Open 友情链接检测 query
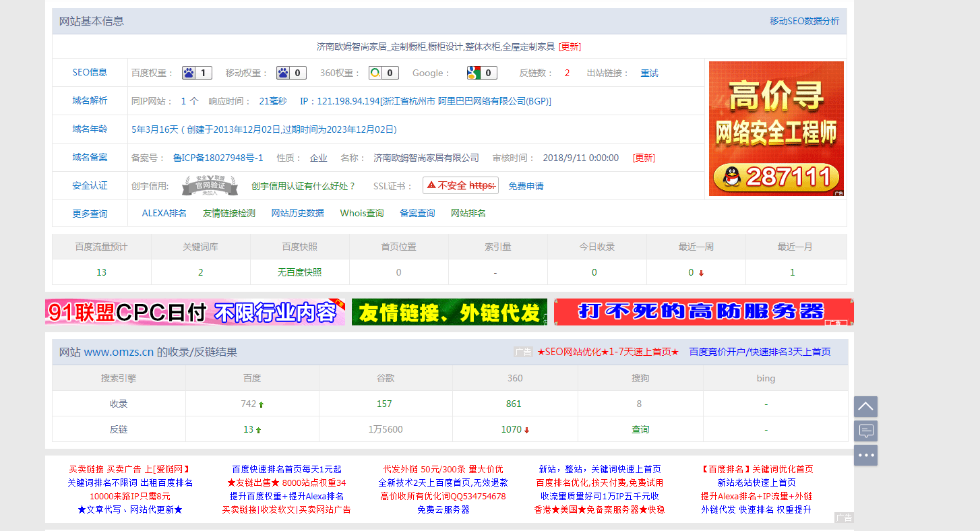980x531 pixels. coord(229,213)
